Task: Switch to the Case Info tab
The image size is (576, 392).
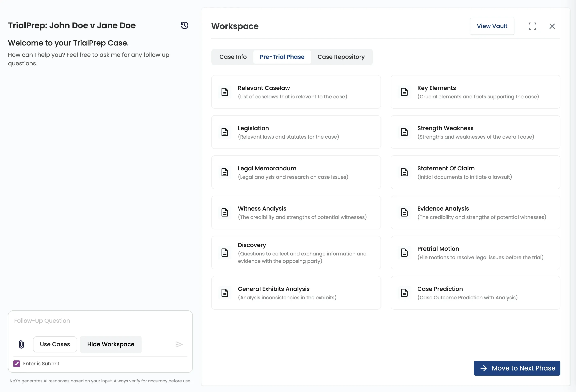Action: coord(233,57)
